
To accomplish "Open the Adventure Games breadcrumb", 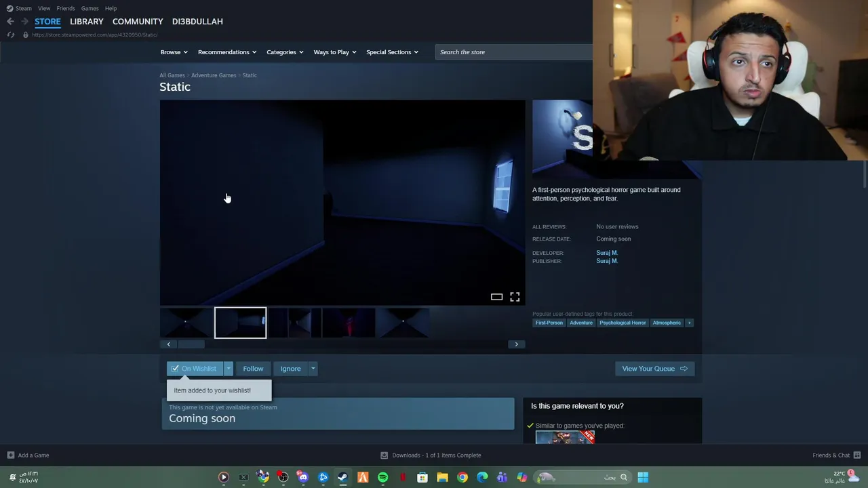I will 214,75.
